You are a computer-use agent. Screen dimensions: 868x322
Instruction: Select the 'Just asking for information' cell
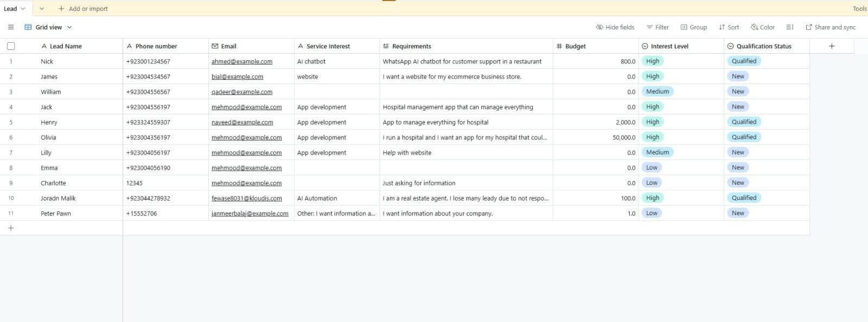pos(467,183)
